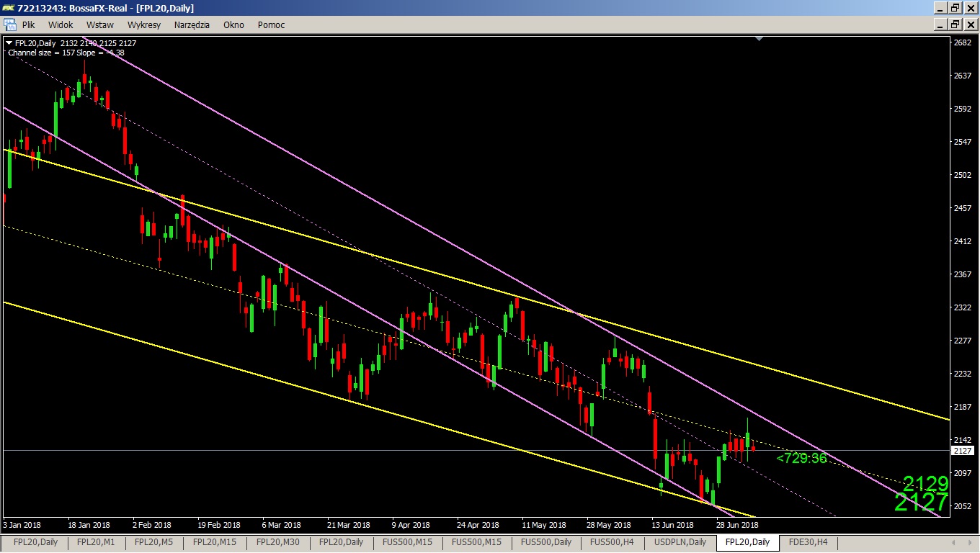This screenshot has height=553, width=980.
Task: Switch to the FUS500,H4 chart tab
Action: 612,542
